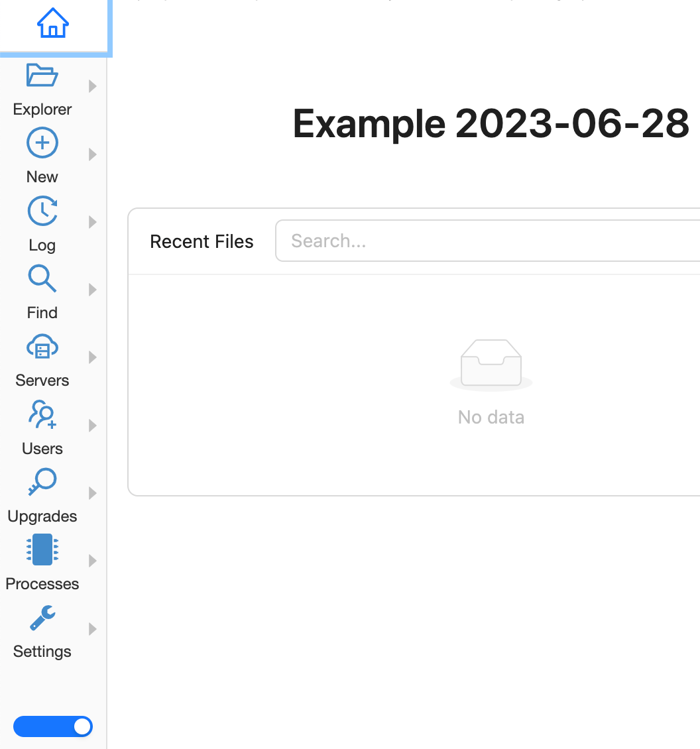Expand the Explorer submenu arrow
This screenshot has height=749, width=700.
tap(93, 86)
